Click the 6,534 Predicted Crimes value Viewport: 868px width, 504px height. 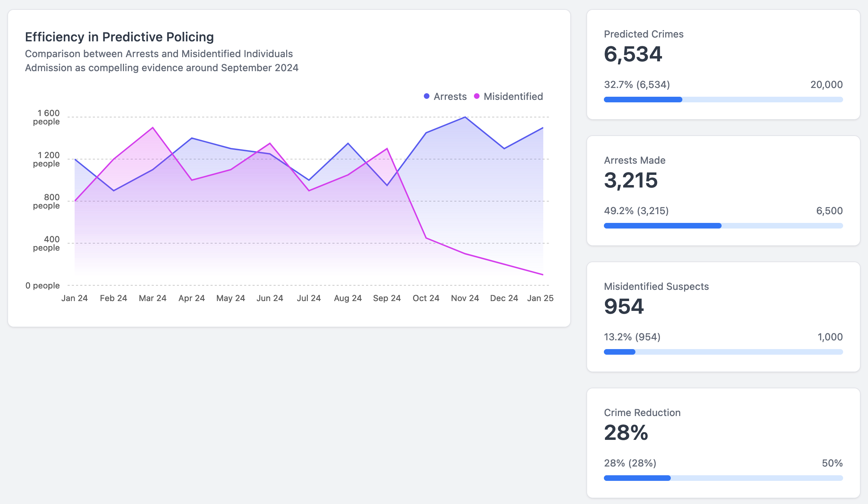click(633, 54)
